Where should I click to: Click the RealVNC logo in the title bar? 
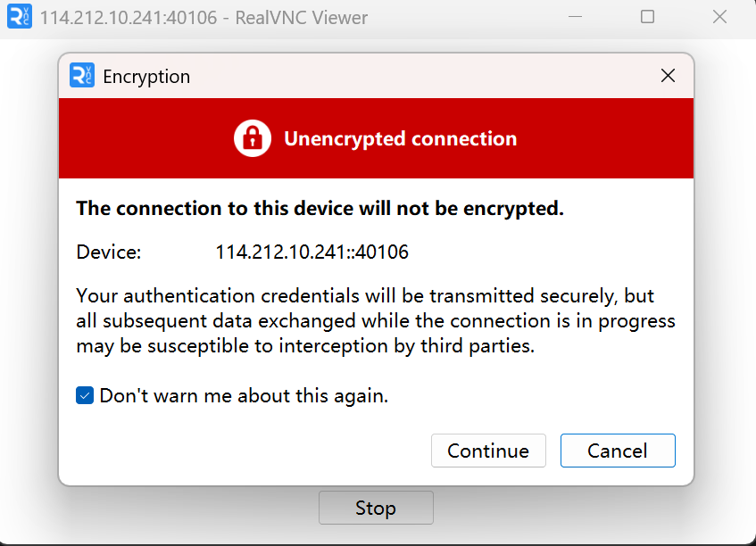[19, 17]
